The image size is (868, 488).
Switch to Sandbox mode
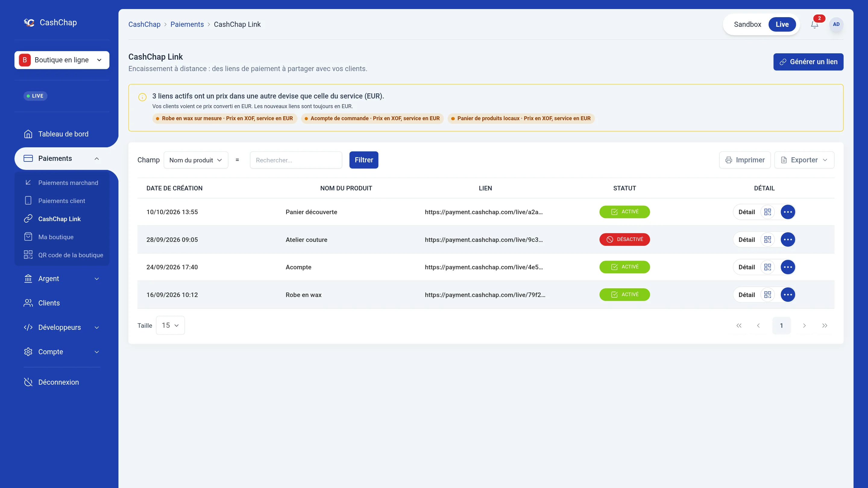point(747,24)
